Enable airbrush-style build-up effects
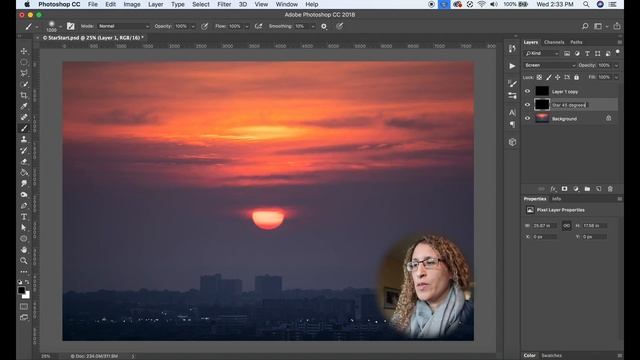This screenshot has width=640, height=360. point(258,27)
